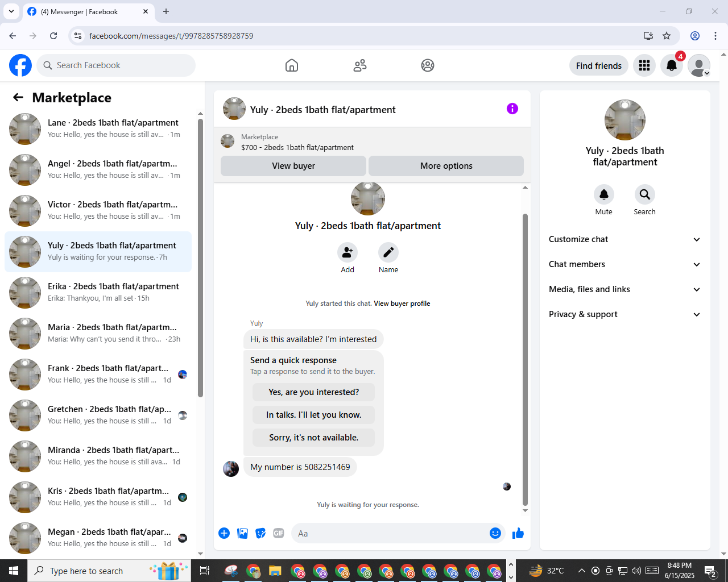Viewport: 728px width, 582px height.
Task: Expand the Chat members section
Action: click(x=625, y=264)
